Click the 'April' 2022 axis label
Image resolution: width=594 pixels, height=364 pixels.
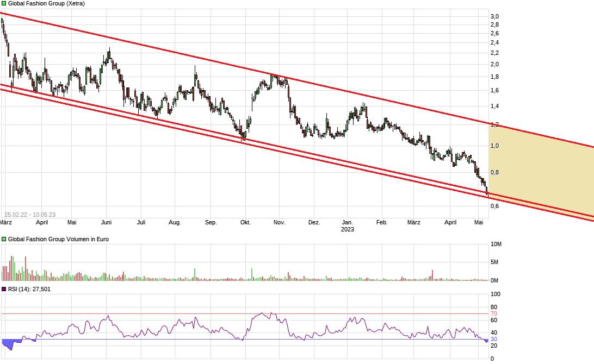pyautogui.click(x=42, y=223)
